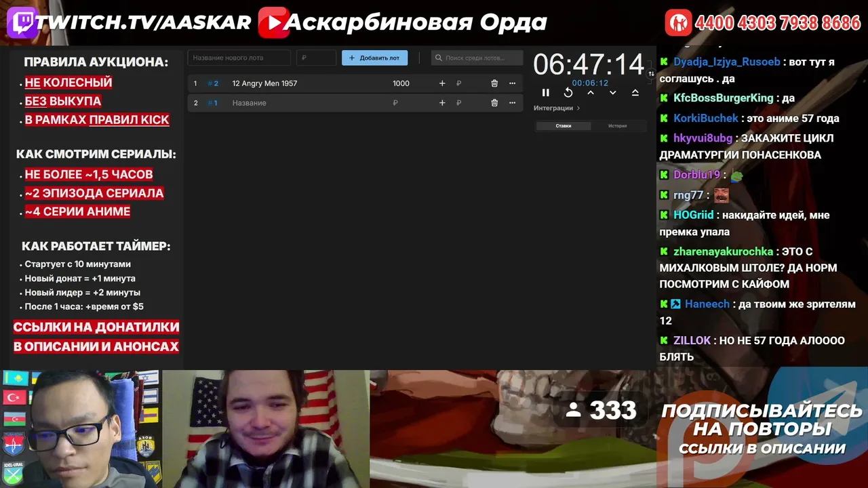Click the blue badge beside Haneech

(675, 304)
